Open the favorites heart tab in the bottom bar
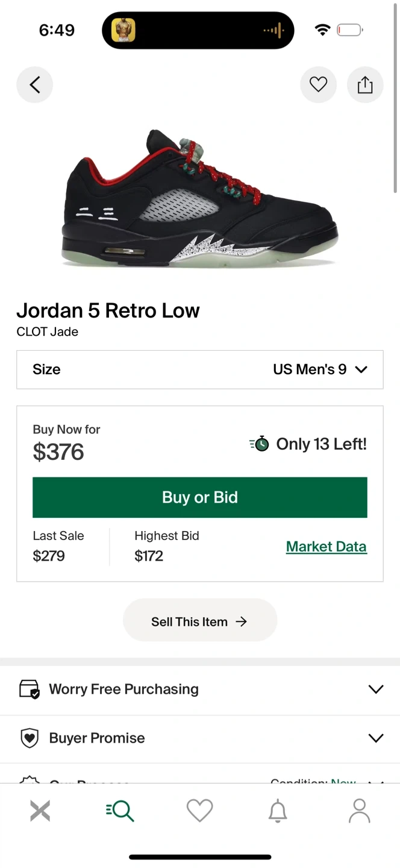400x868 pixels. pos(200,811)
